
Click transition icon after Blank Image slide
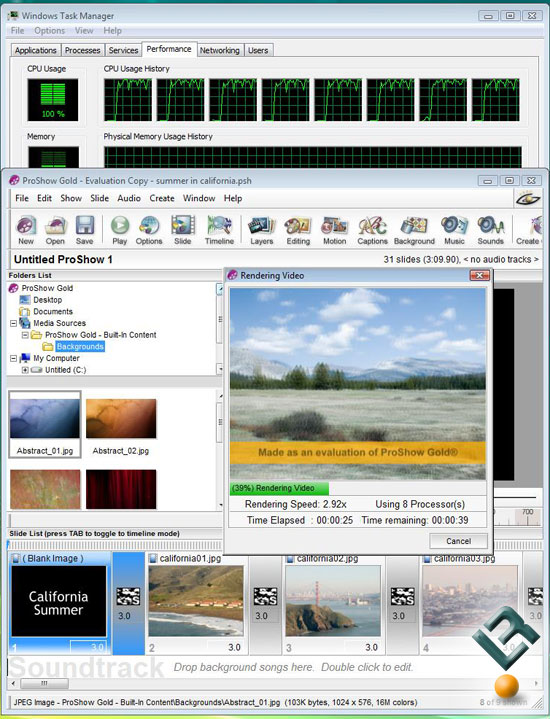(x=128, y=597)
